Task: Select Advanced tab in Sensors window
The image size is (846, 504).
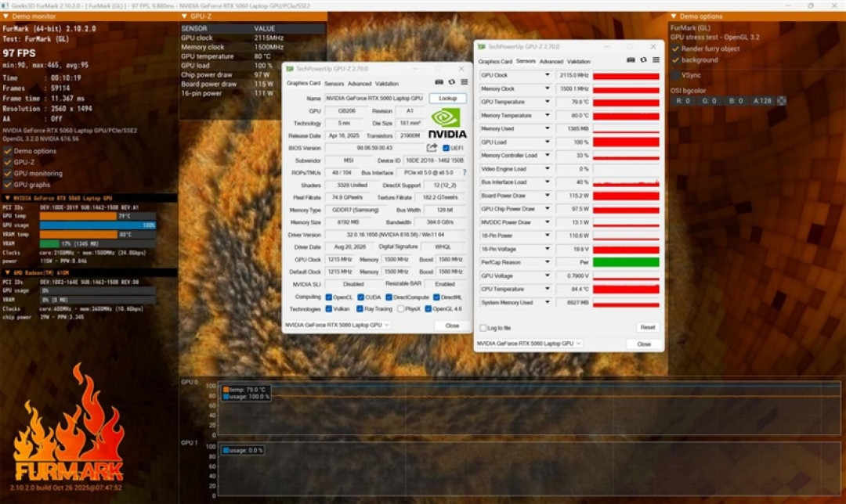Action: click(x=551, y=62)
